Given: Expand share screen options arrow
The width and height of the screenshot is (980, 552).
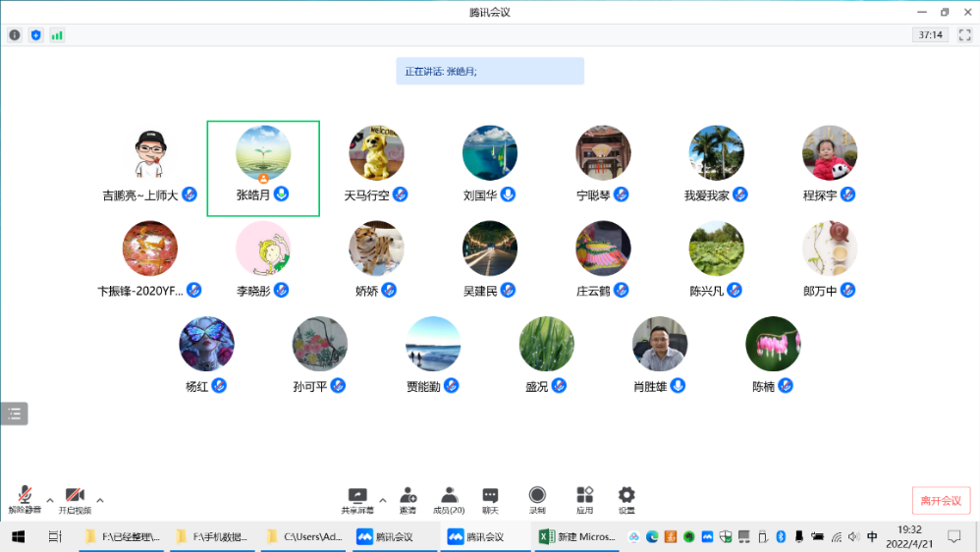Looking at the screenshot, I should tap(382, 499).
